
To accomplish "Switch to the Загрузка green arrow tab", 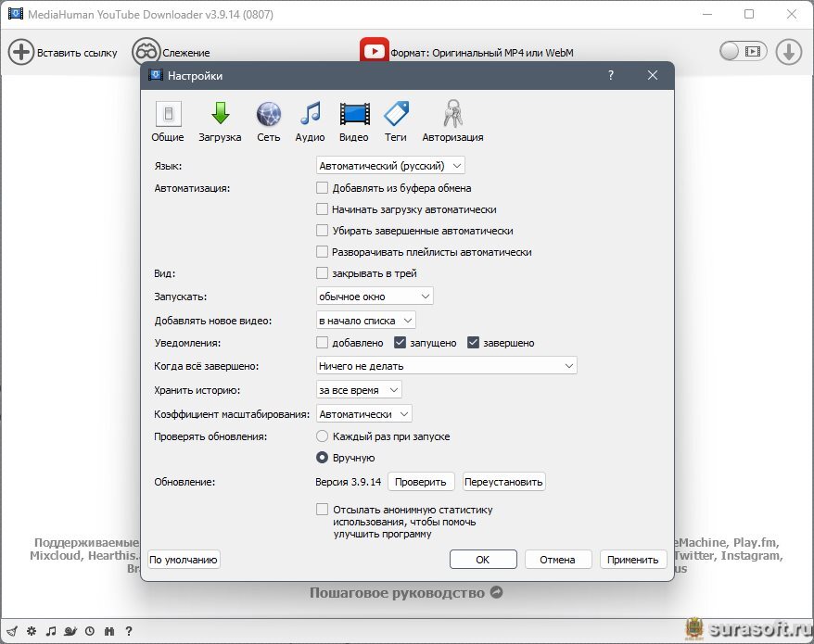I will 220,121.
